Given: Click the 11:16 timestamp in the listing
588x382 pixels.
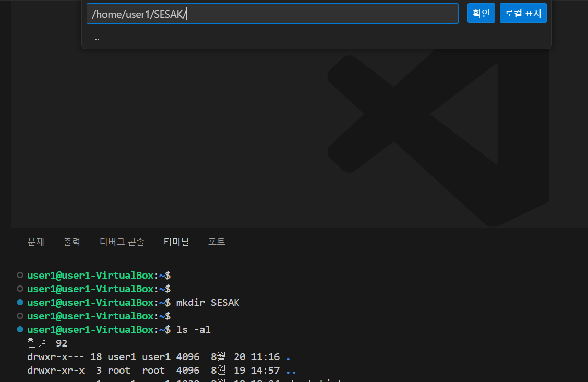Looking at the screenshot, I should pos(265,356).
